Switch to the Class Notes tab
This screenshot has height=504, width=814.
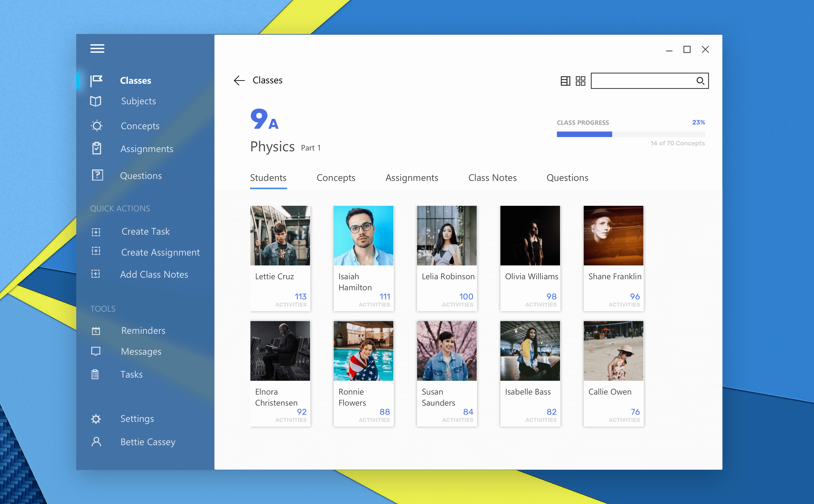coord(492,178)
